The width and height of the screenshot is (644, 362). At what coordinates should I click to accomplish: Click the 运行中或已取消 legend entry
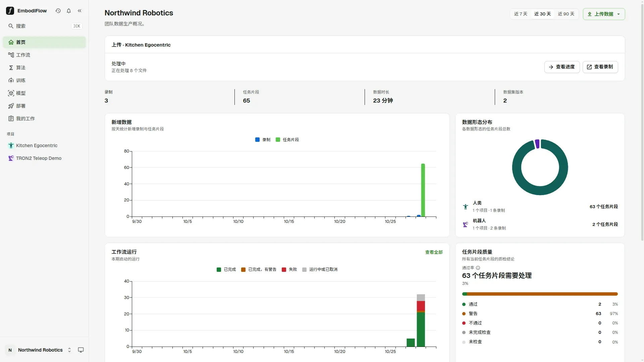320,269
